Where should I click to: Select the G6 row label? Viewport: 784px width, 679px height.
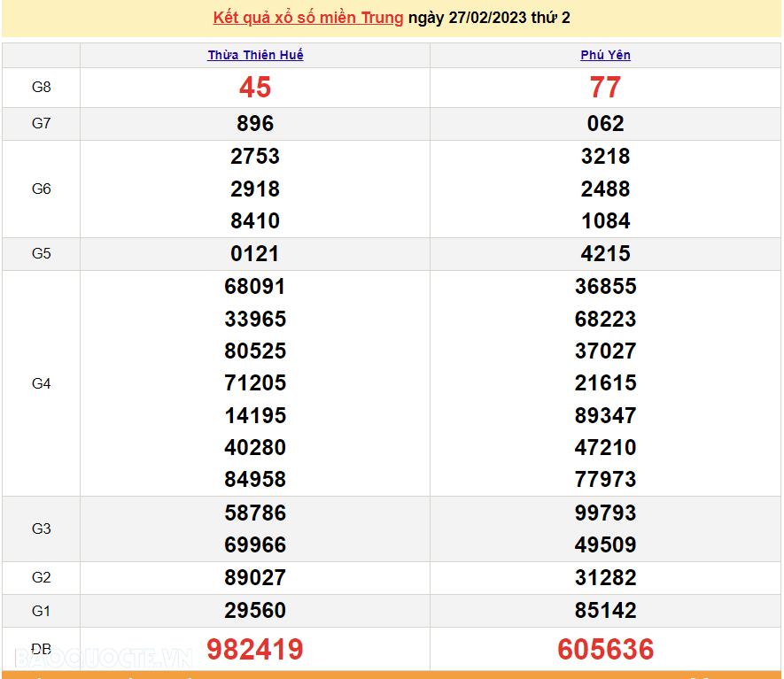click(x=40, y=189)
